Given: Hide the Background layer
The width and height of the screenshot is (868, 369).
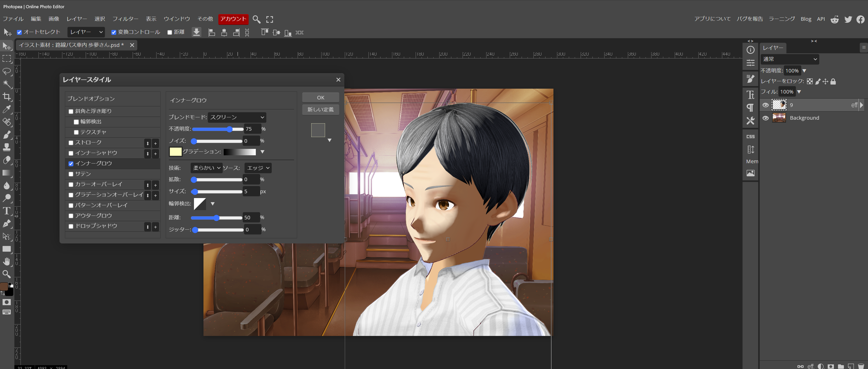Looking at the screenshot, I should coord(766,118).
